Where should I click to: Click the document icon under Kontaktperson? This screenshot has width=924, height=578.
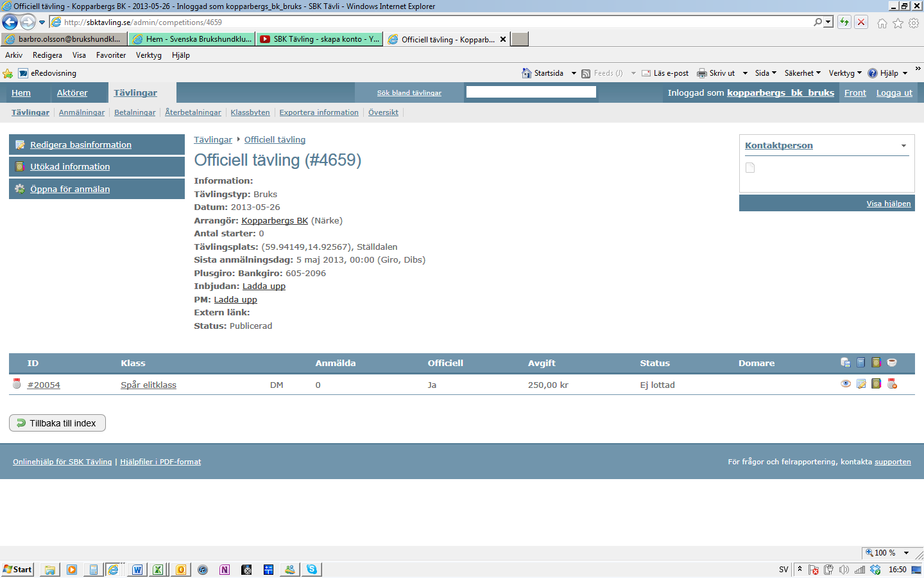click(x=750, y=168)
